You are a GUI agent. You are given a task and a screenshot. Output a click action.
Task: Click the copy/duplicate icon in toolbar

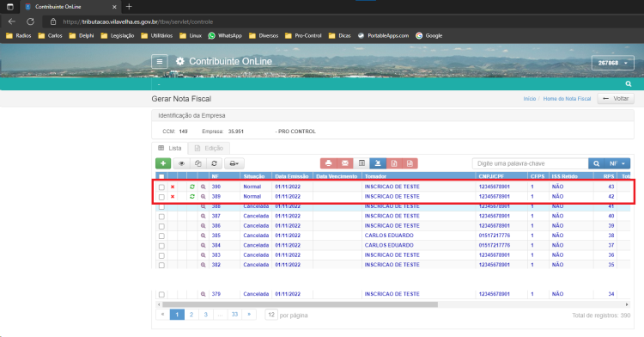point(198,163)
